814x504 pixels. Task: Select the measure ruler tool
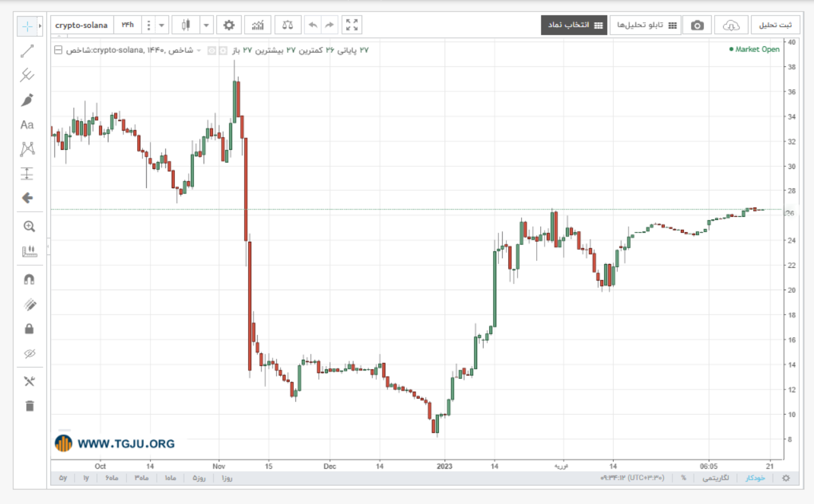pos(29,251)
